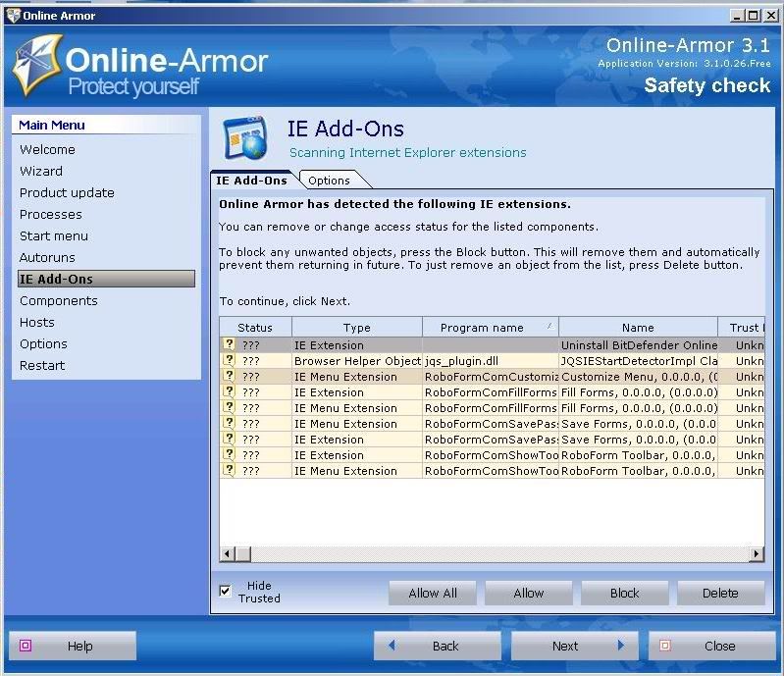Click the left arrow icon on Back button
Viewport: 784px width, 676px height.
coord(392,646)
